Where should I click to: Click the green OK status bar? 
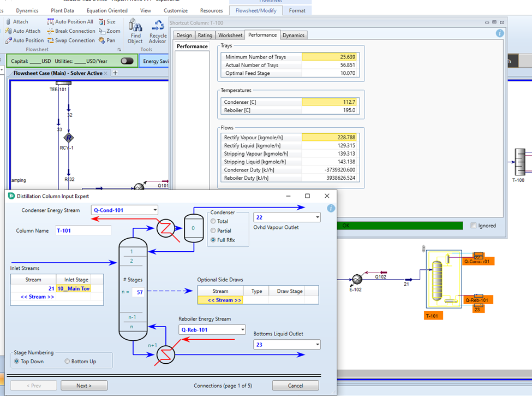pyautogui.click(x=400, y=226)
